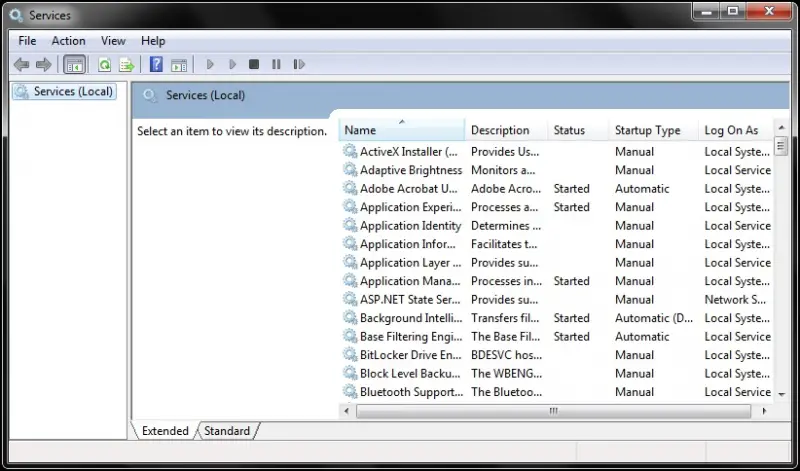Image resolution: width=800 pixels, height=471 pixels.
Task: Click gear icon beside Application Experi...
Action: (350, 207)
